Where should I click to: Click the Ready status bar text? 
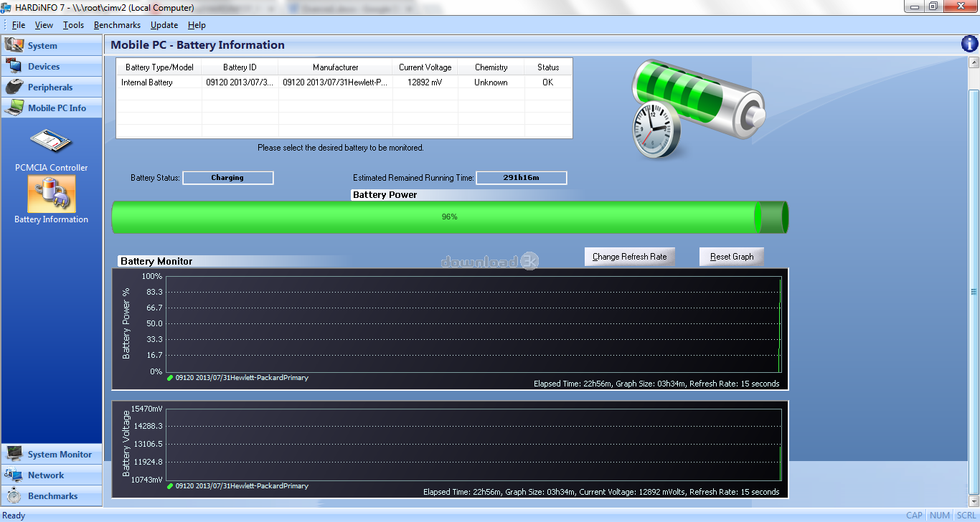click(x=14, y=516)
